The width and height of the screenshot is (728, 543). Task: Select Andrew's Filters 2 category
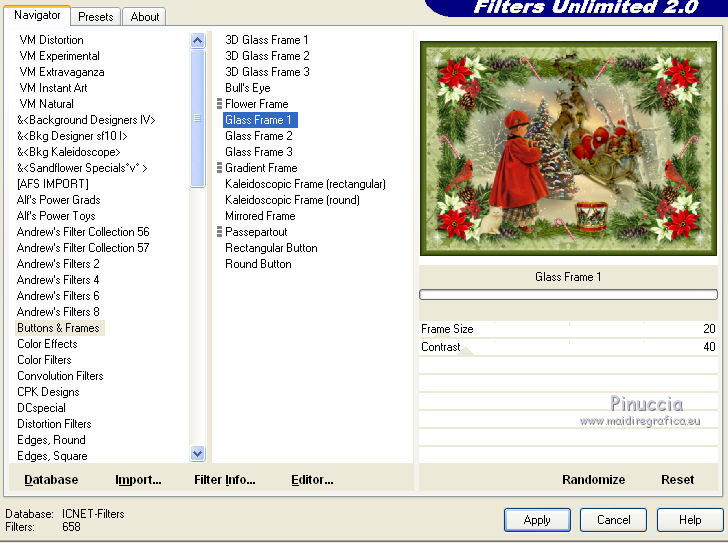pyautogui.click(x=58, y=264)
